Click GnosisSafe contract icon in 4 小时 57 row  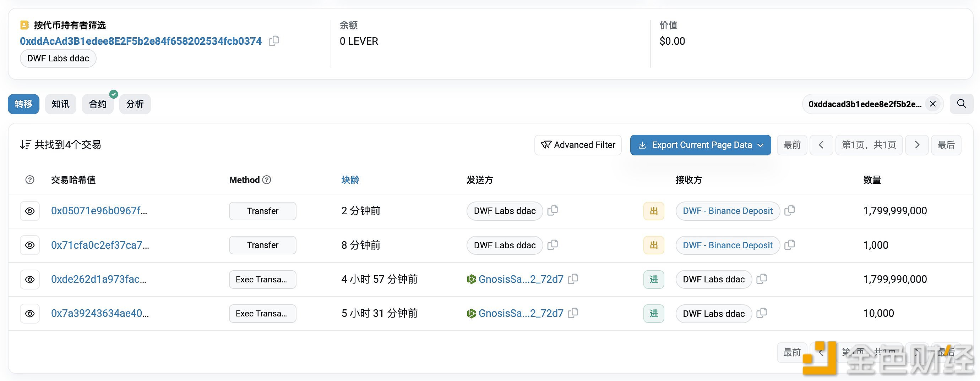[x=472, y=280]
